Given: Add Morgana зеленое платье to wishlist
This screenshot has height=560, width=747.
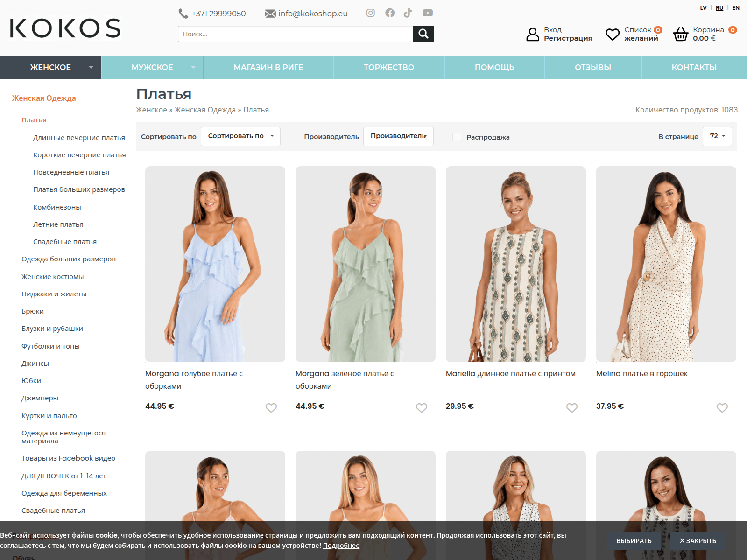Looking at the screenshot, I should pyautogui.click(x=422, y=407).
